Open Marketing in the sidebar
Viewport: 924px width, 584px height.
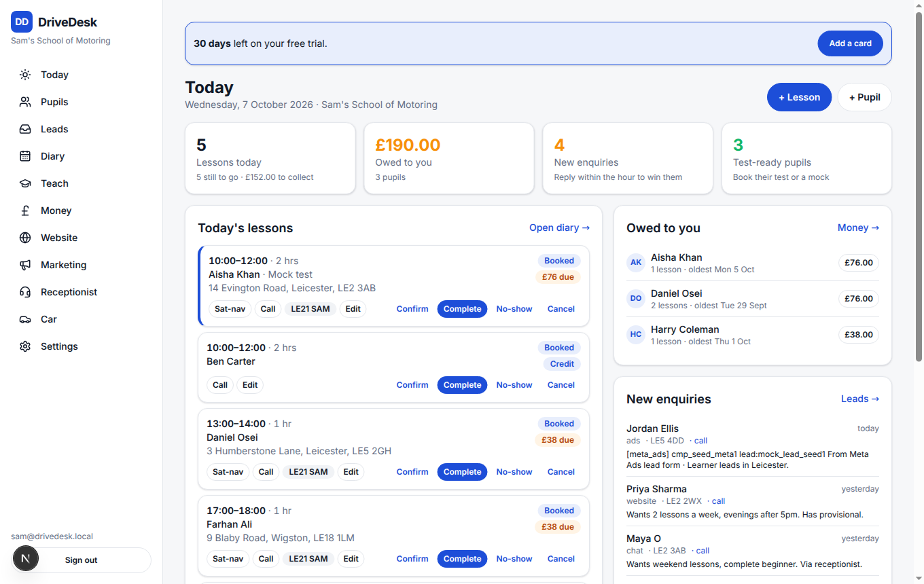pos(82,265)
